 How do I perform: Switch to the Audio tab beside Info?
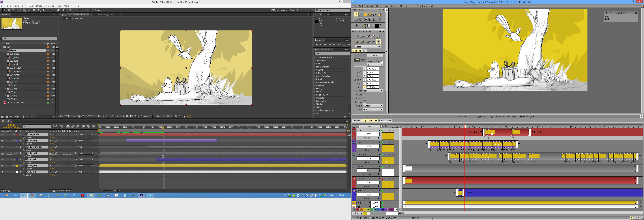pyautogui.click(x=326, y=14)
